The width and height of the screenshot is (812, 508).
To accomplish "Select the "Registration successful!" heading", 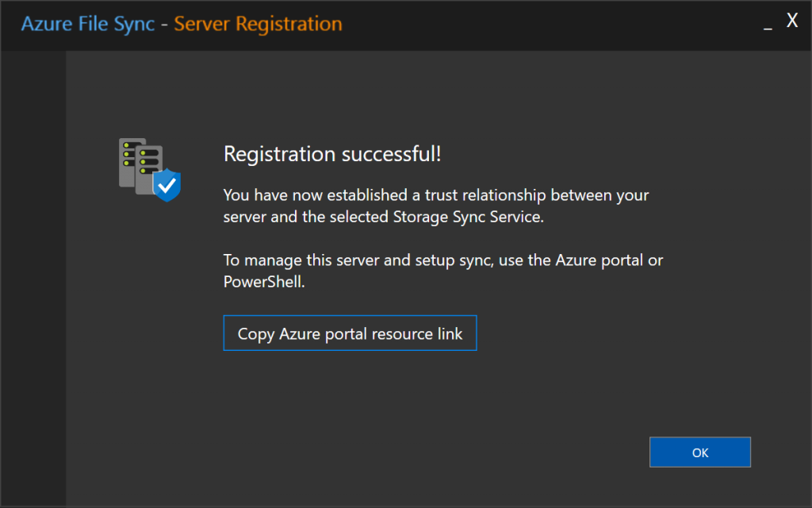I will (x=332, y=154).
